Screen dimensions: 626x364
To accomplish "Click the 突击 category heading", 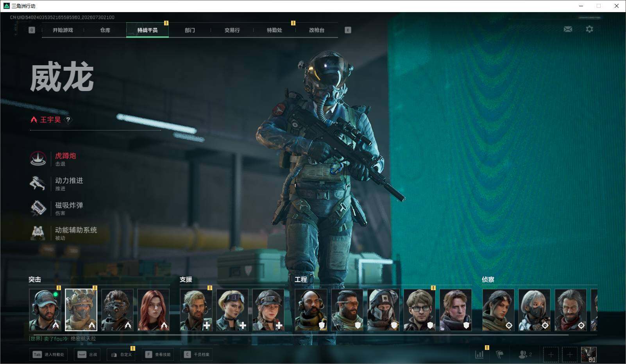I will pyautogui.click(x=35, y=280).
